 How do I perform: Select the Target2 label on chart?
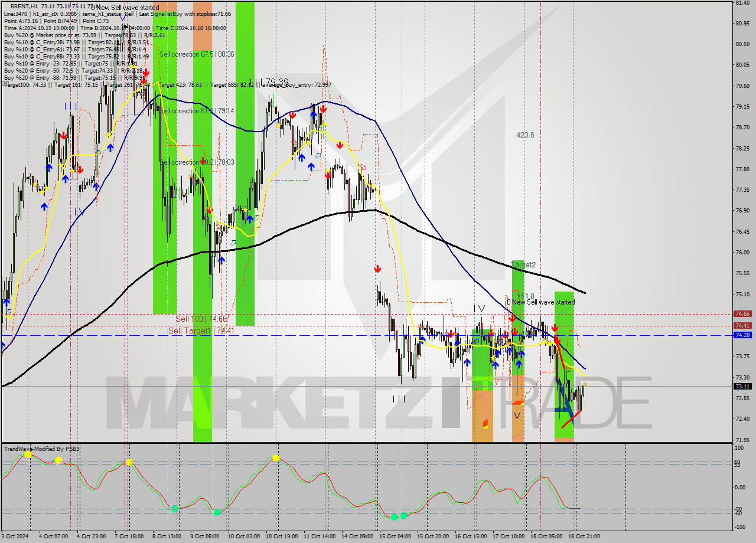pos(523,265)
